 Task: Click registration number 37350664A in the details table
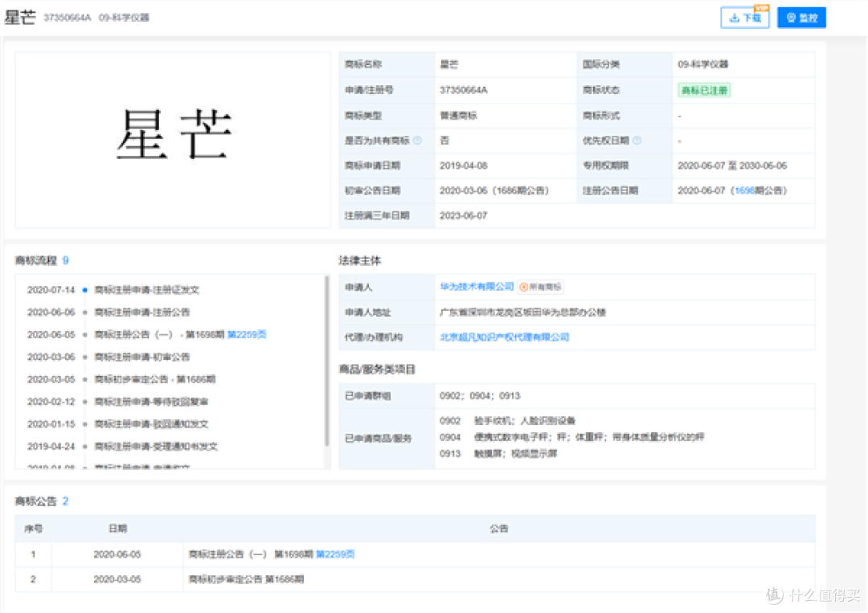coord(464,90)
